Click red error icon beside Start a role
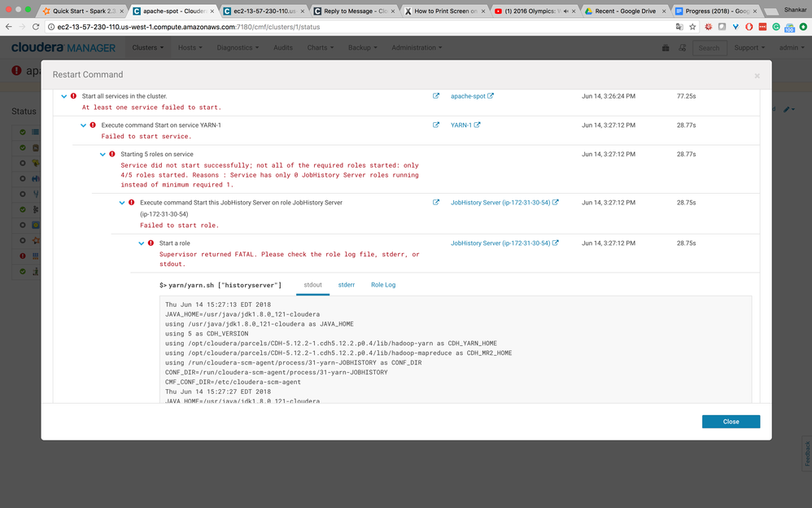Viewport: 812px width, 508px height. [x=151, y=243]
